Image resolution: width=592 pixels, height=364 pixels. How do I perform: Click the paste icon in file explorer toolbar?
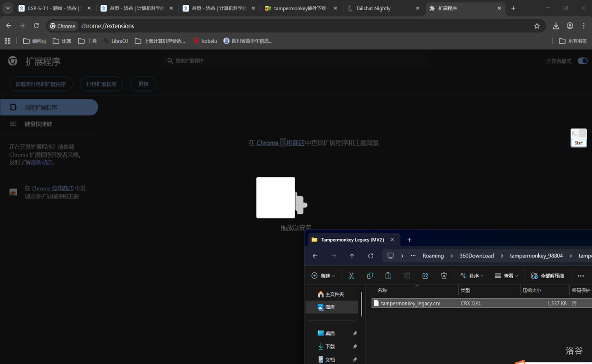pyautogui.click(x=388, y=276)
